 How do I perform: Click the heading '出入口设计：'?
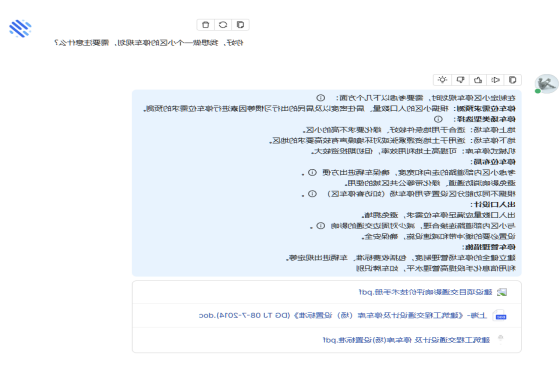point(493,205)
